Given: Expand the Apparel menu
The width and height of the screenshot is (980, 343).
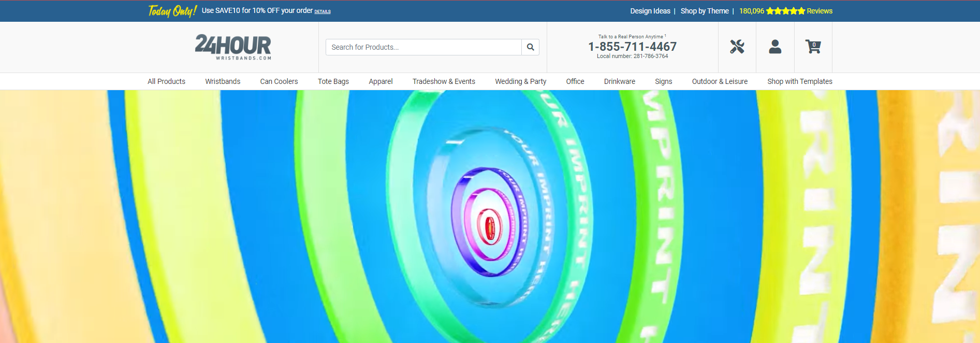Looking at the screenshot, I should [381, 81].
